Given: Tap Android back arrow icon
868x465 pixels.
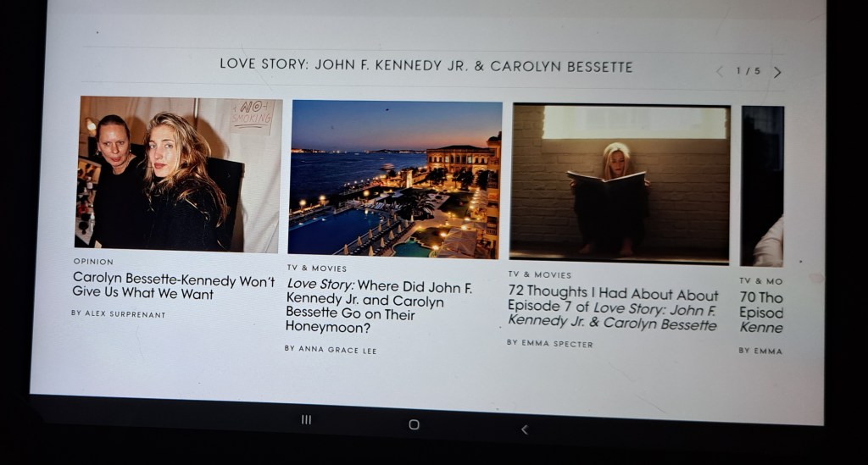Looking at the screenshot, I should (524, 429).
